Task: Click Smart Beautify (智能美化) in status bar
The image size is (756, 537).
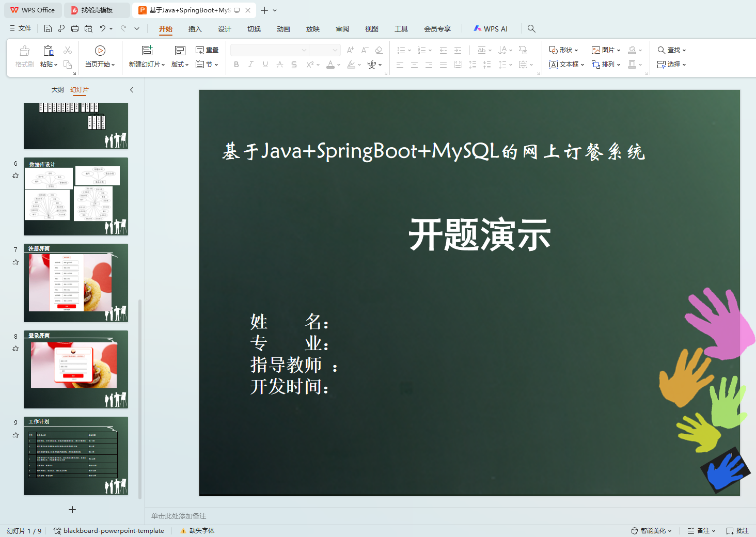Action: [x=651, y=531]
